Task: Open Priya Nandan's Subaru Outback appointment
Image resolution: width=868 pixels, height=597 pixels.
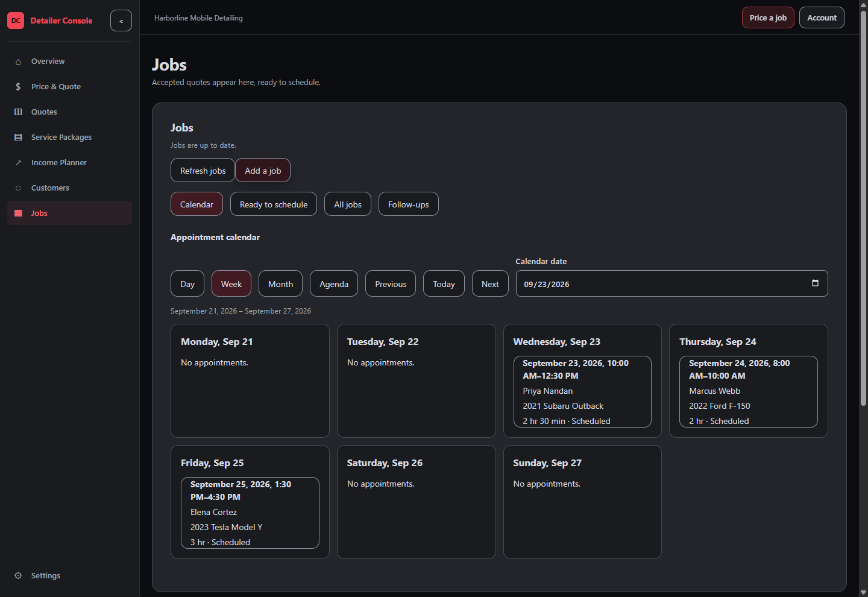Action: (x=582, y=391)
